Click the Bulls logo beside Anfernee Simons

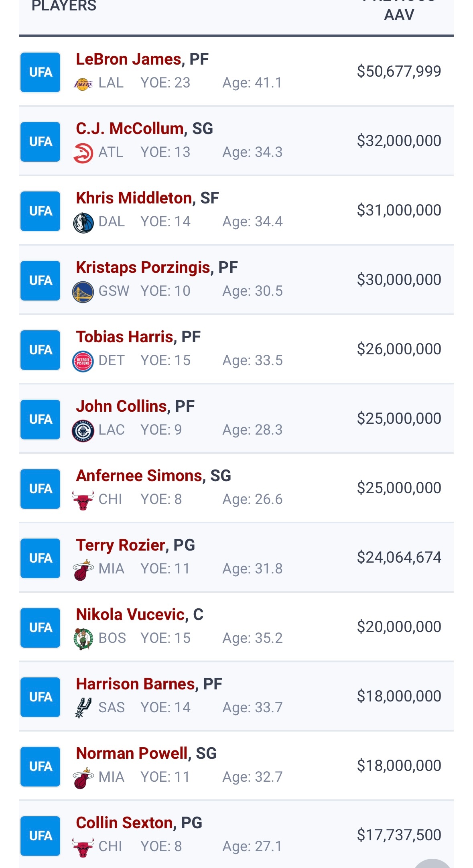(83, 500)
